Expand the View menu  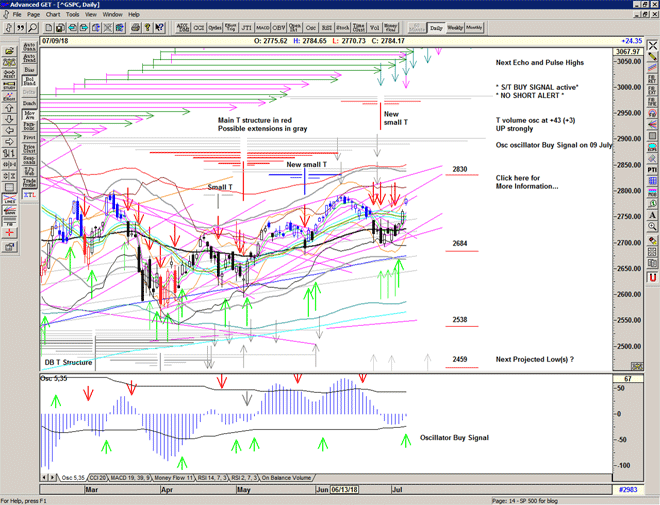point(91,15)
